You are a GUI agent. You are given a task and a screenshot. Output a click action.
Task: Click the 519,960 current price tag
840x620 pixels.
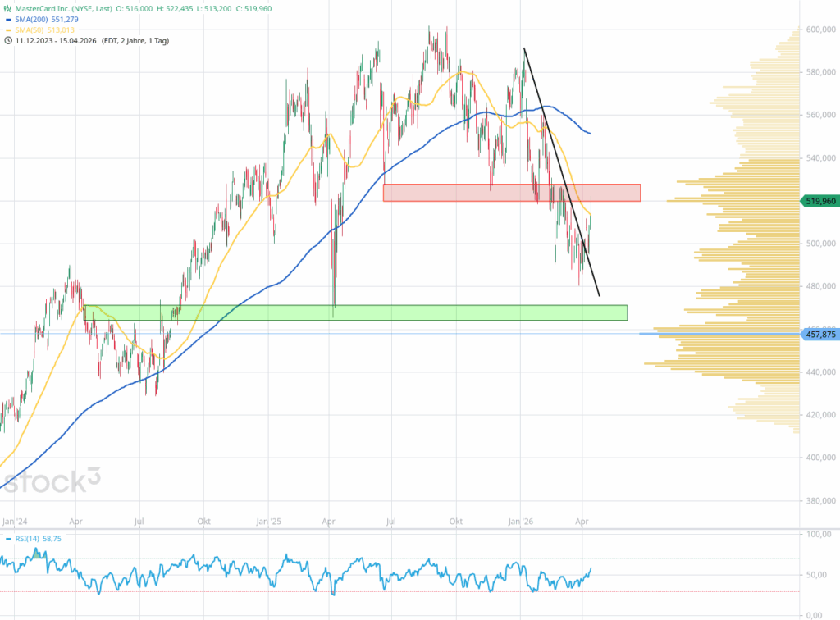tap(819, 200)
